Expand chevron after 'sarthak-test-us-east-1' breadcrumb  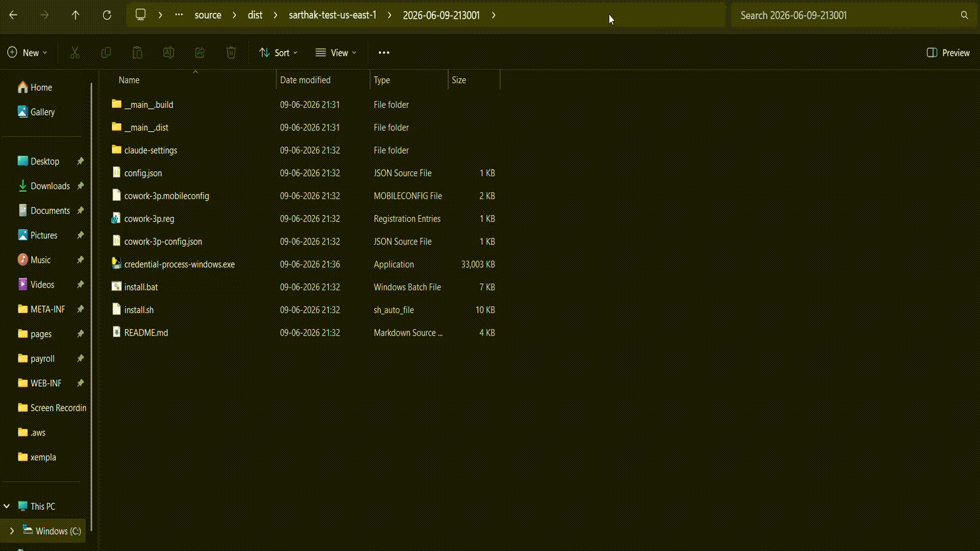pyautogui.click(x=389, y=15)
